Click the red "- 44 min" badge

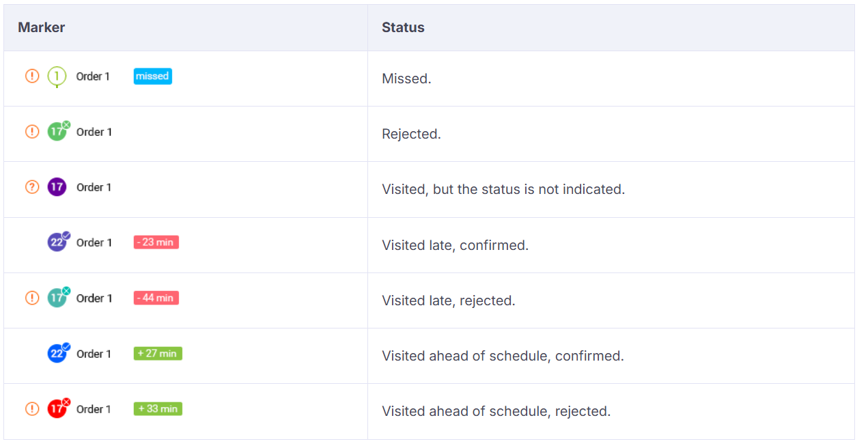(156, 298)
